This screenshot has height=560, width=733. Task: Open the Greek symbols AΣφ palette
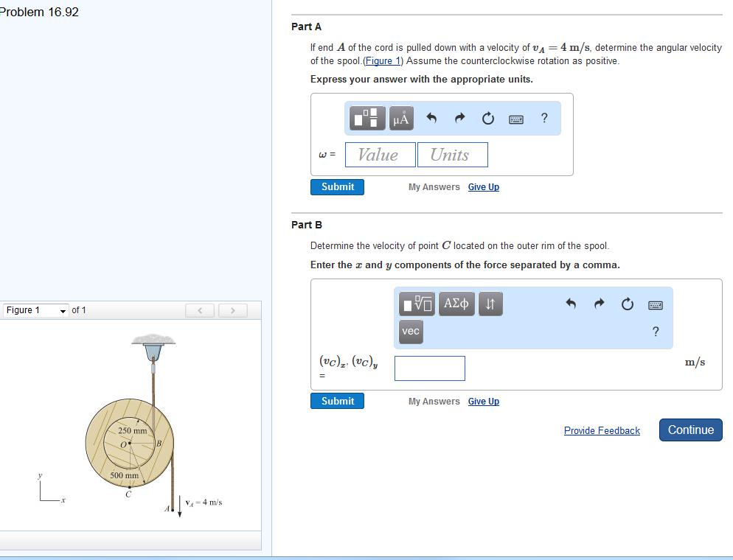point(456,304)
